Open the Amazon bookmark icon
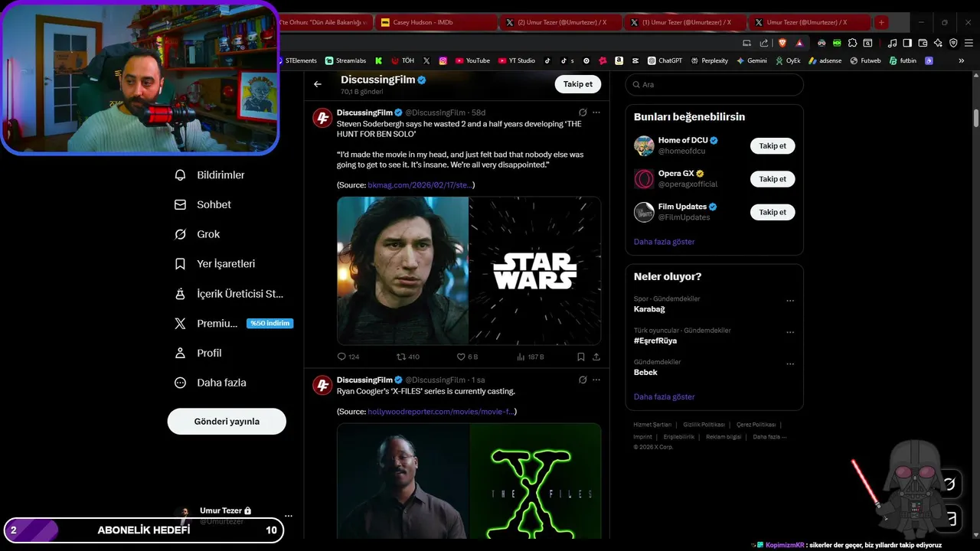 (619, 60)
